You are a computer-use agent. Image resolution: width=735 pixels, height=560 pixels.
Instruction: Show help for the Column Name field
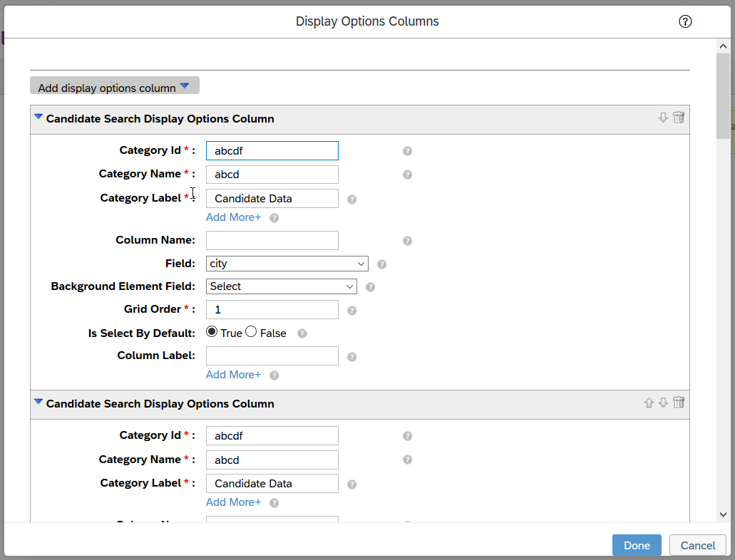point(407,241)
